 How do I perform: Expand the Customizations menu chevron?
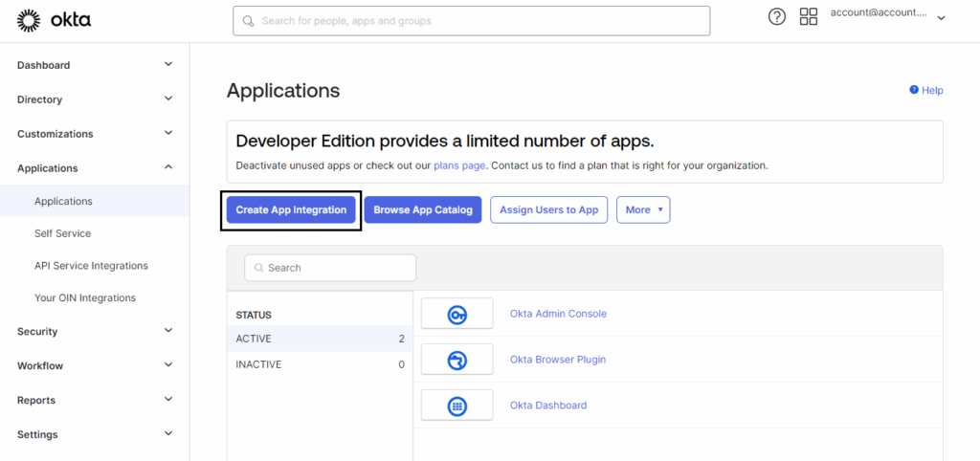[x=168, y=132]
